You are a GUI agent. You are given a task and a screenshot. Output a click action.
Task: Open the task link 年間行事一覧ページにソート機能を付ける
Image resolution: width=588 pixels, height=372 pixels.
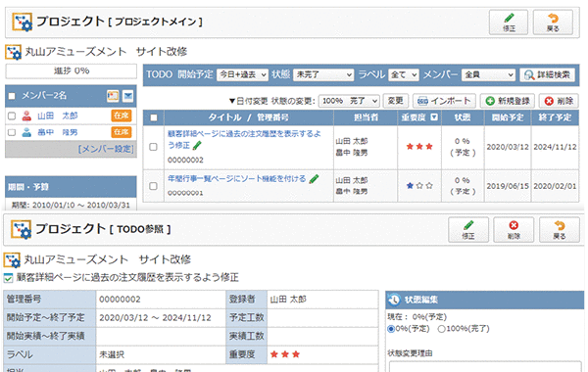point(236,179)
